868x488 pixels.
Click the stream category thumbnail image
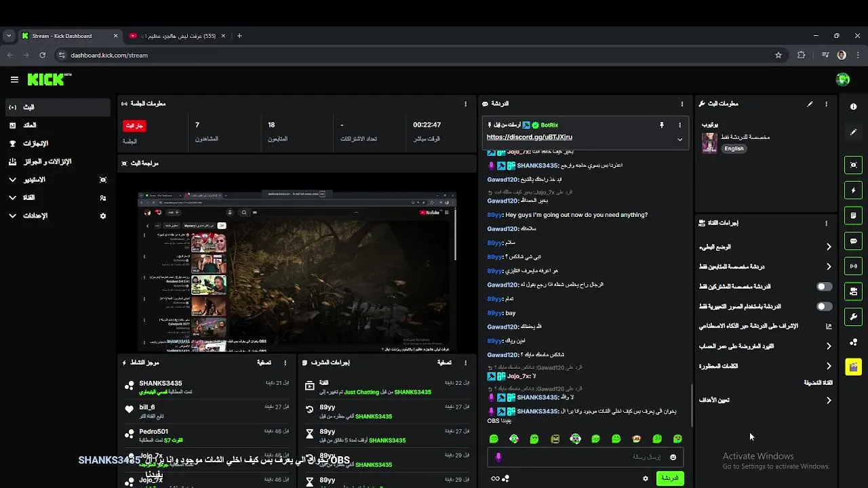click(x=709, y=143)
